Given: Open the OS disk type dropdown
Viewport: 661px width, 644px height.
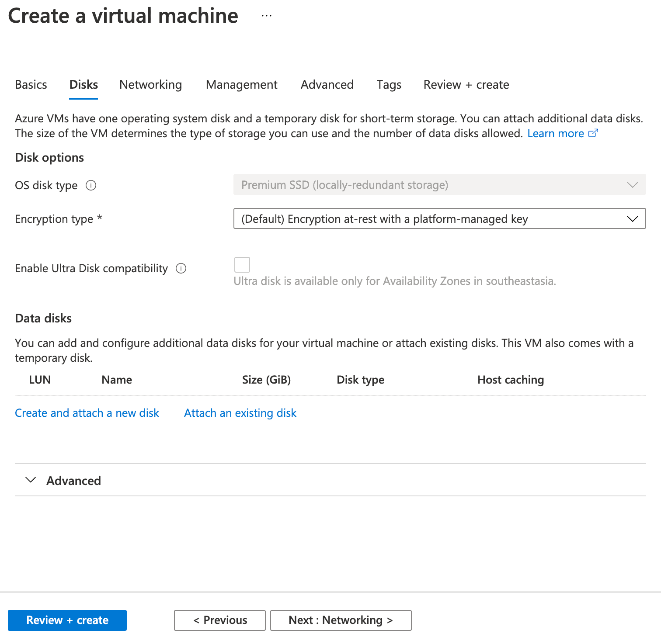Looking at the screenshot, I should (x=439, y=184).
